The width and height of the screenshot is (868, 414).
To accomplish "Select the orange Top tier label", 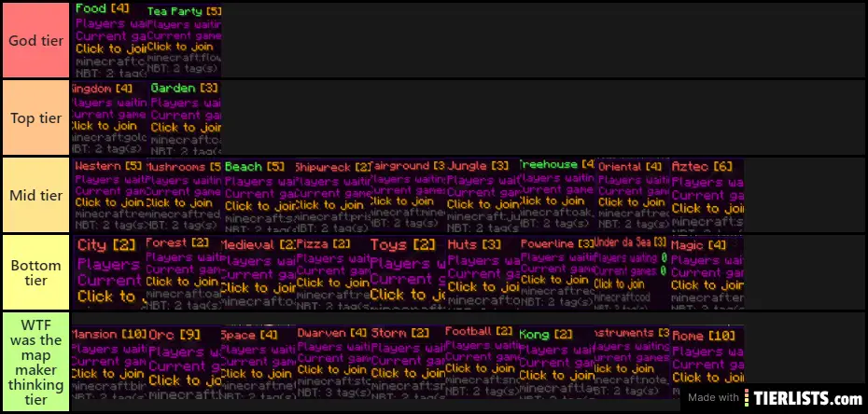I will (35, 117).
